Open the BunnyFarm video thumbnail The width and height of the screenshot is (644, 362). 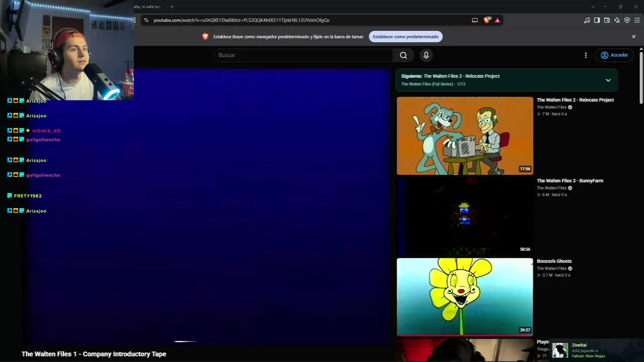pos(465,217)
